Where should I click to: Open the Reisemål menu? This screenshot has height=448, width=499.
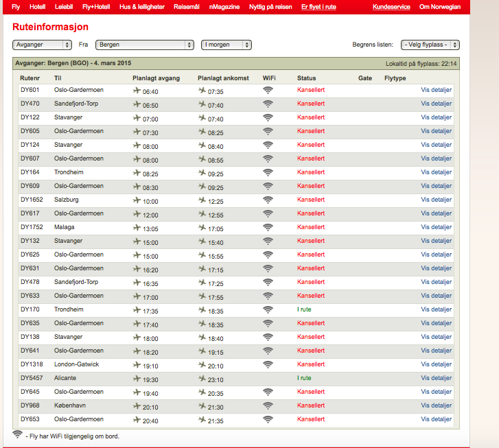tap(187, 7)
